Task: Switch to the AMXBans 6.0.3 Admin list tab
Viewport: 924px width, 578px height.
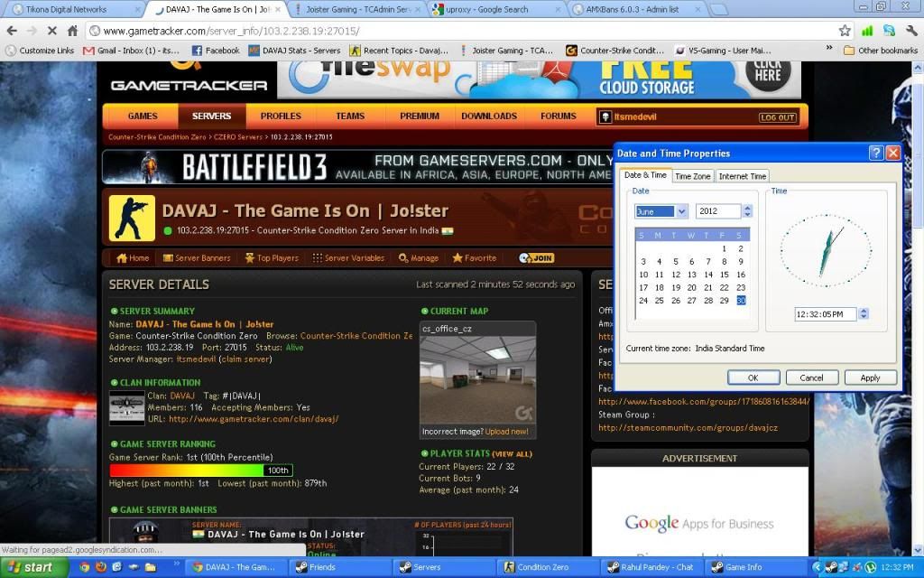Action: (638, 9)
